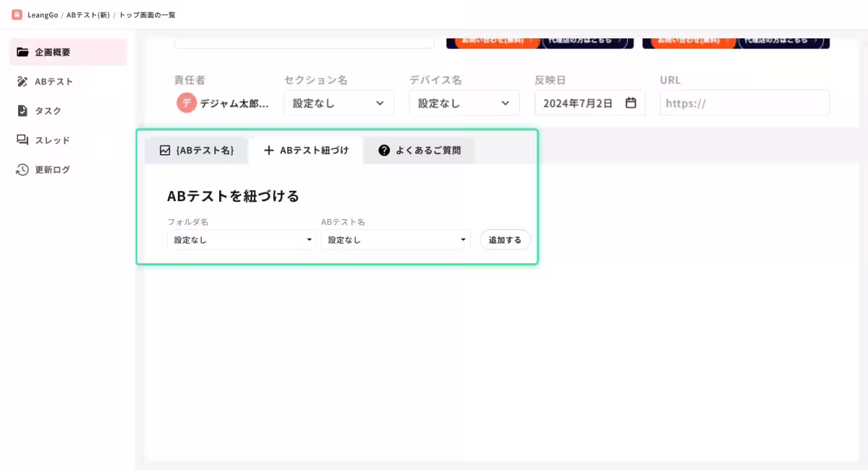Select the 企画概要 folder icon in the sidebar
Image resolution: width=868 pixels, height=470 pixels.
pyautogui.click(x=22, y=51)
